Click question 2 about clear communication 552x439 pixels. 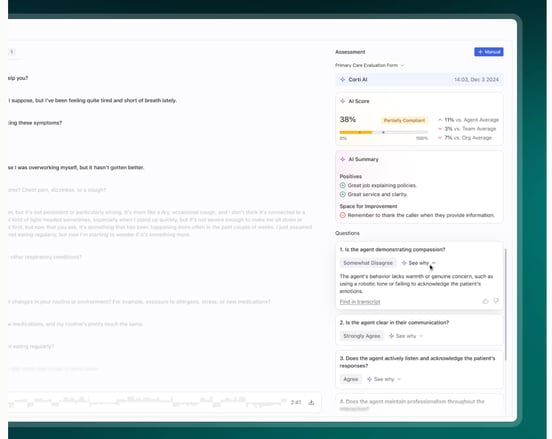(x=394, y=322)
